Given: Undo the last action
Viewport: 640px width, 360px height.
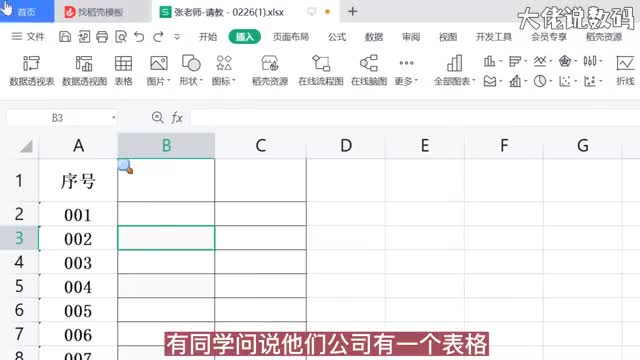Looking at the screenshot, I should [139, 37].
